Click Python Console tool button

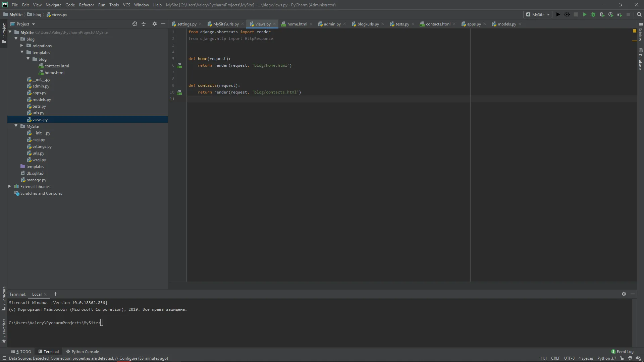click(83, 352)
